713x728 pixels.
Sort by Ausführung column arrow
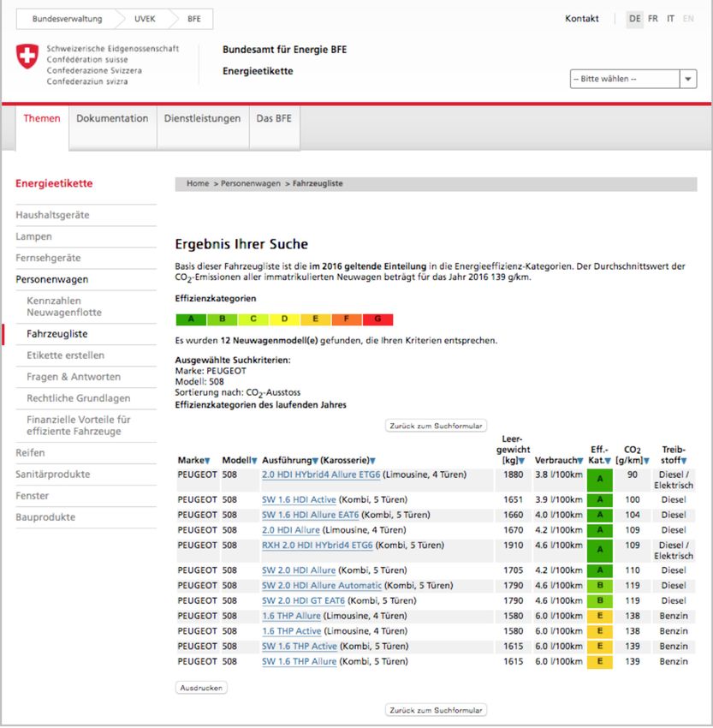315,461
